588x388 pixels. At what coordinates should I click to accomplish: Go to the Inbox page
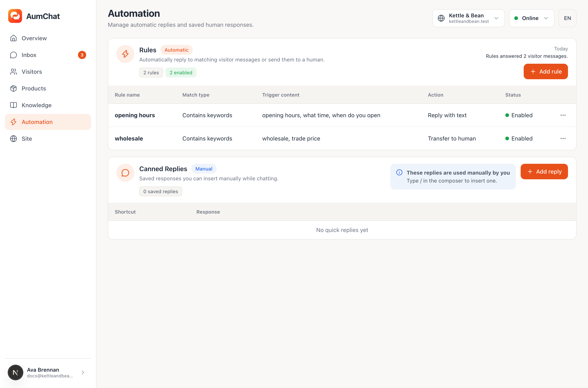(48, 55)
